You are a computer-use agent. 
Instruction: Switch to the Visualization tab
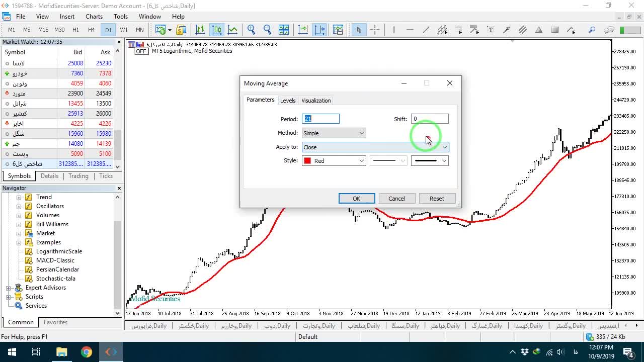tap(316, 101)
